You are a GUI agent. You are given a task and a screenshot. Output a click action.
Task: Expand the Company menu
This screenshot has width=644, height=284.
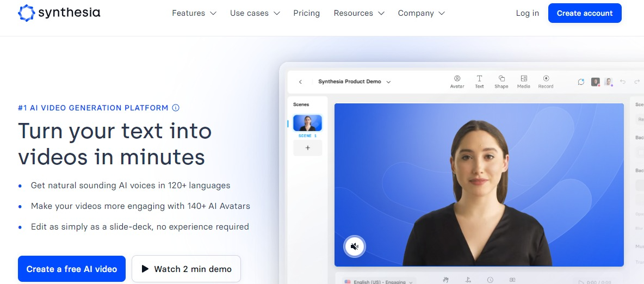[x=422, y=13]
